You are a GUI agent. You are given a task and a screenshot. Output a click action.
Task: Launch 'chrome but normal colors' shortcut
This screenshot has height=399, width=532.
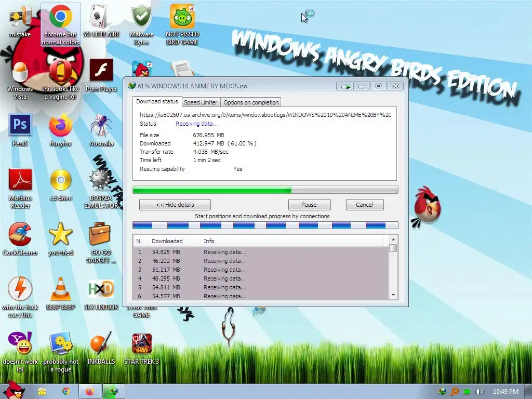pos(60,24)
